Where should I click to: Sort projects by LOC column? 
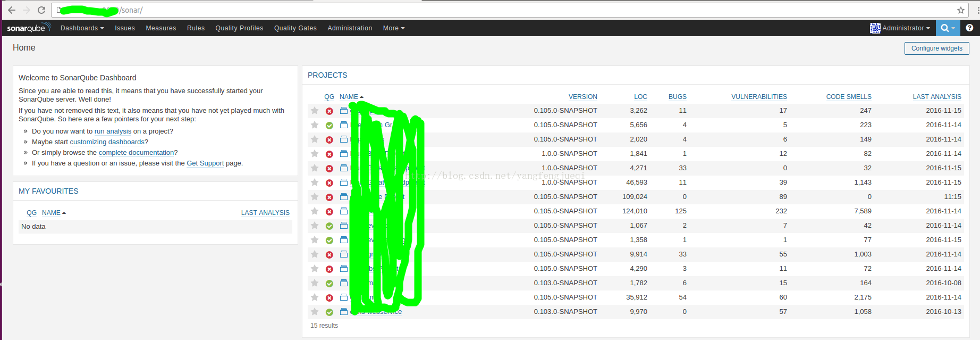640,97
